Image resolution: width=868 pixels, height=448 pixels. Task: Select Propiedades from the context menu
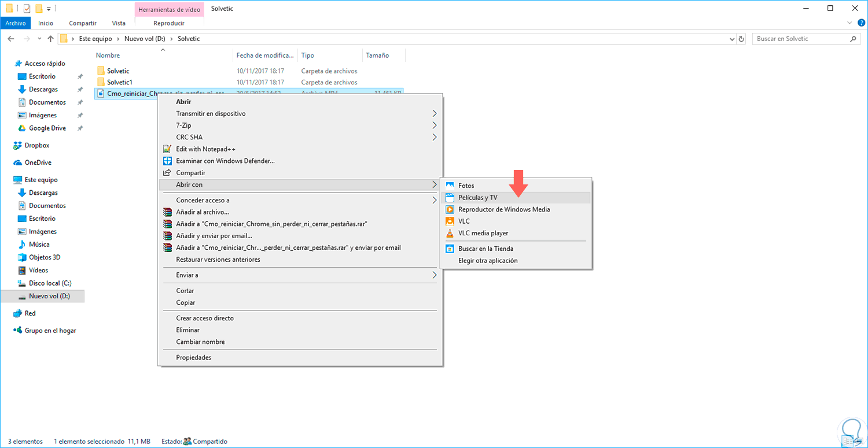pos(193,357)
